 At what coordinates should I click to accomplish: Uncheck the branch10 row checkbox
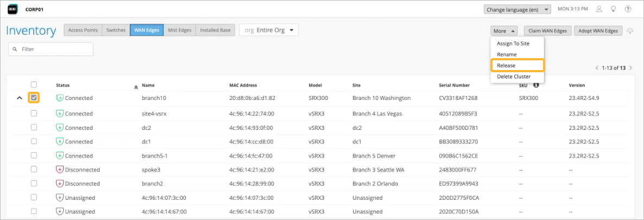pyautogui.click(x=34, y=98)
